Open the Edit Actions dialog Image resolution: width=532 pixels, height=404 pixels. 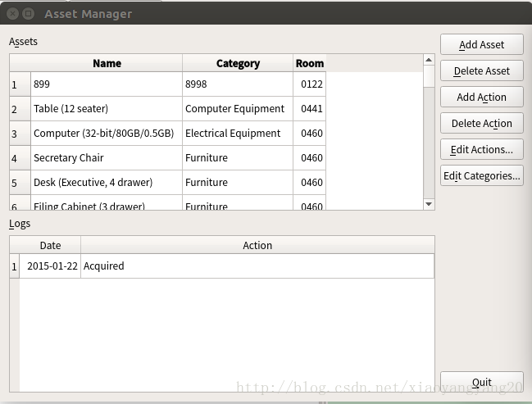pos(482,150)
